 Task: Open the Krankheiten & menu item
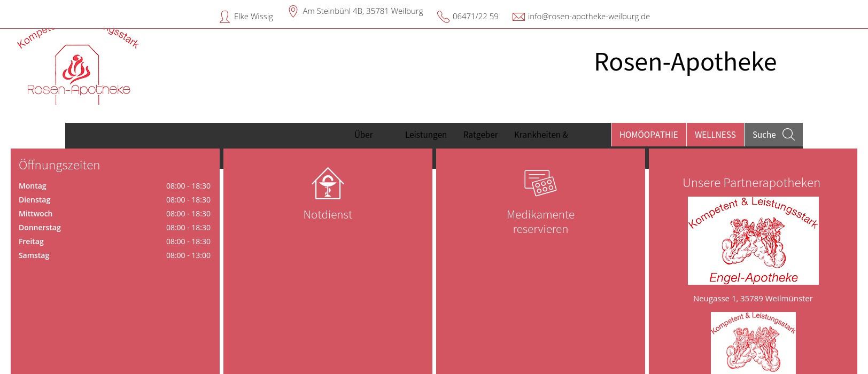click(541, 135)
